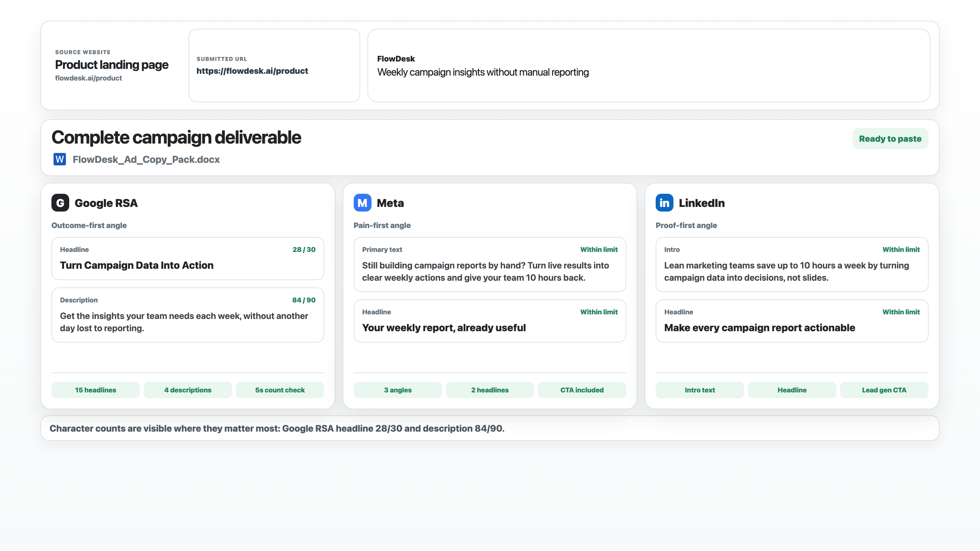Click the Outcome-first angle label
The height and width of the screenshot is (551, 980).
[x=89, y=225]
